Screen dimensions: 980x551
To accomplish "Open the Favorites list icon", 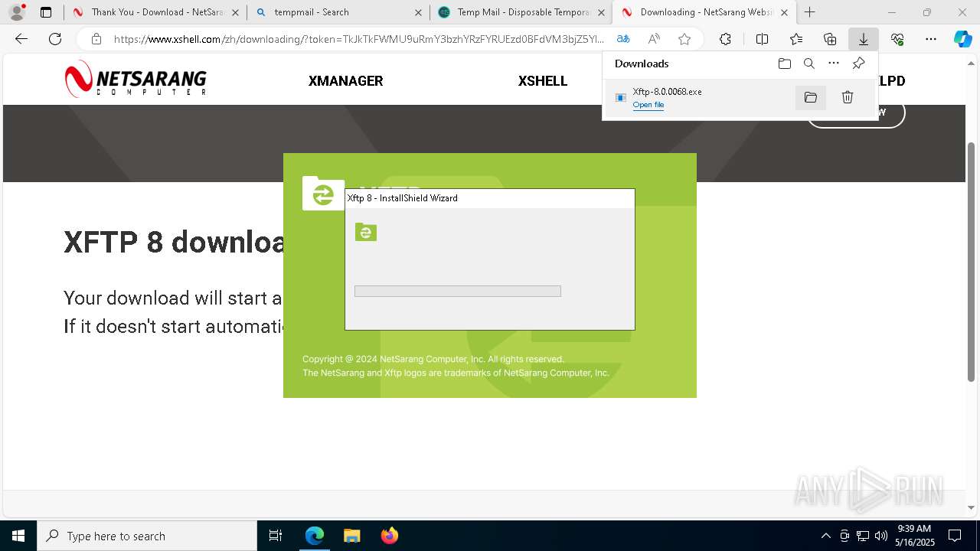I will pos(796,39).
